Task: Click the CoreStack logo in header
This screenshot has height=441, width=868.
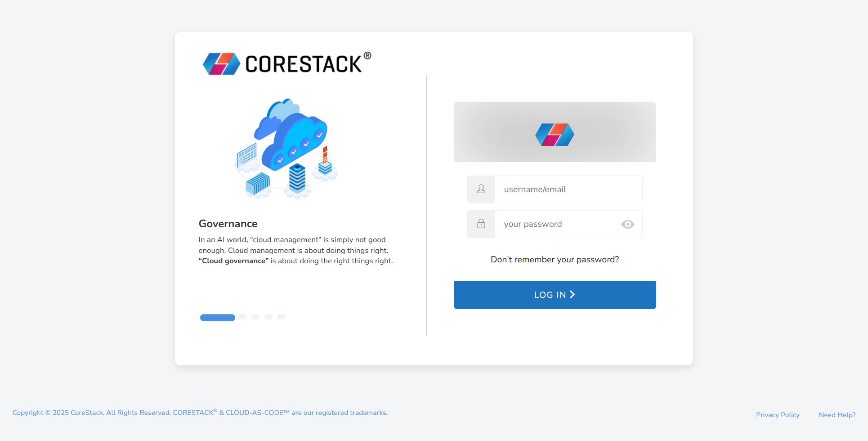Action: coord(287,63)
